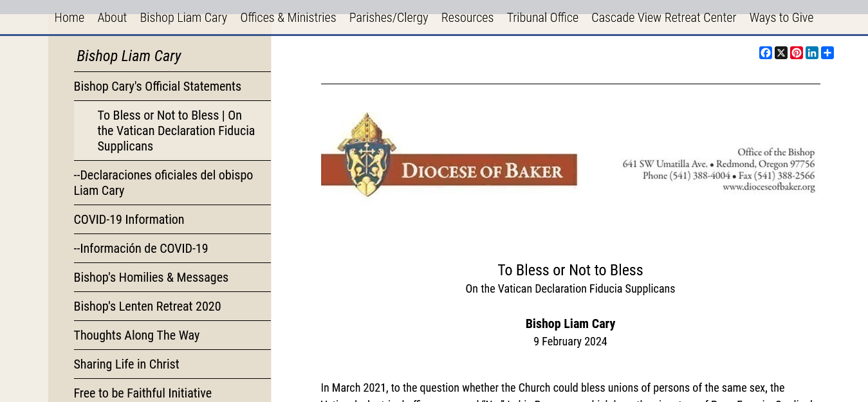Open Cascade View Retreat Center page
Viewport: 868px width, 402px height.
[663, 17]
